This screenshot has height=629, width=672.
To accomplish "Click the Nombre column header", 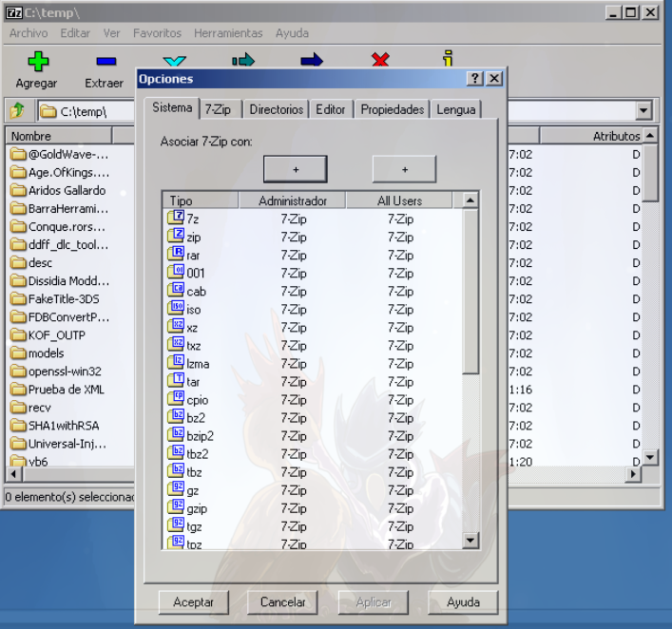I will pyautogui.click(x=59, y=136).
